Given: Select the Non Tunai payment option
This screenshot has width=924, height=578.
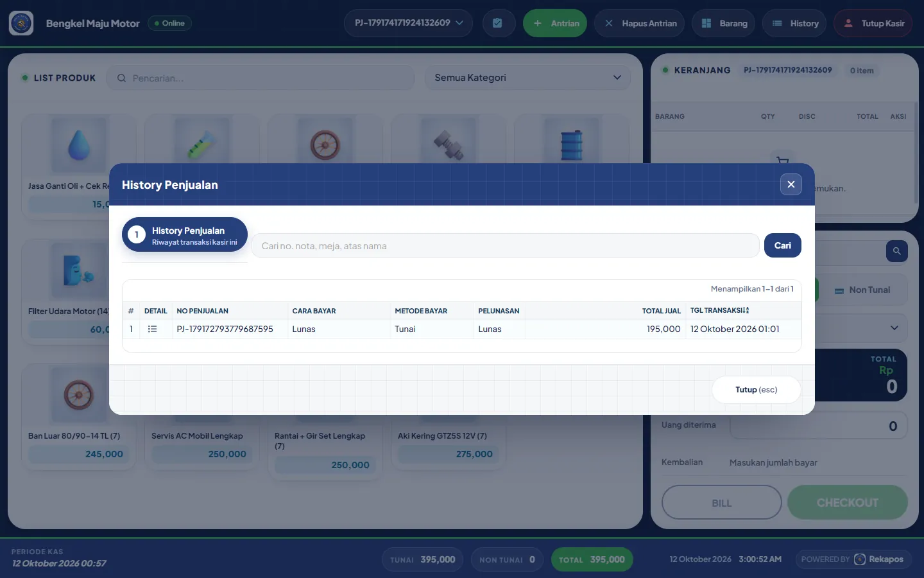Looking at the screenshot, I should pos(862,290).
